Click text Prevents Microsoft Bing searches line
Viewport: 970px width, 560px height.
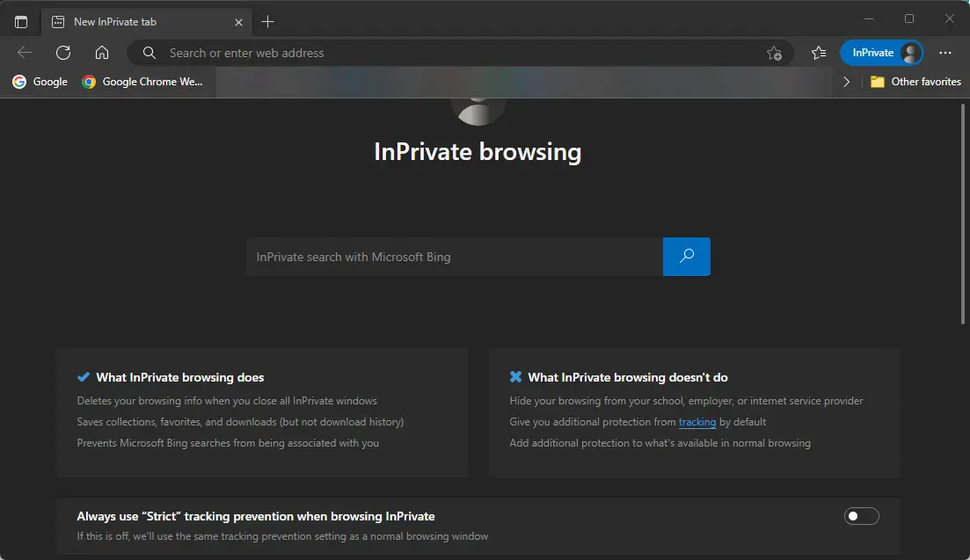228,443
